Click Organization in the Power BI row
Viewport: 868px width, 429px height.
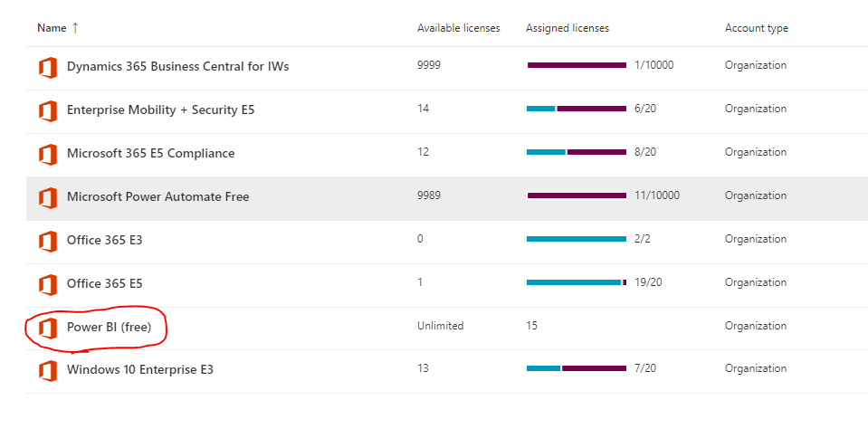tap(756, 326)
